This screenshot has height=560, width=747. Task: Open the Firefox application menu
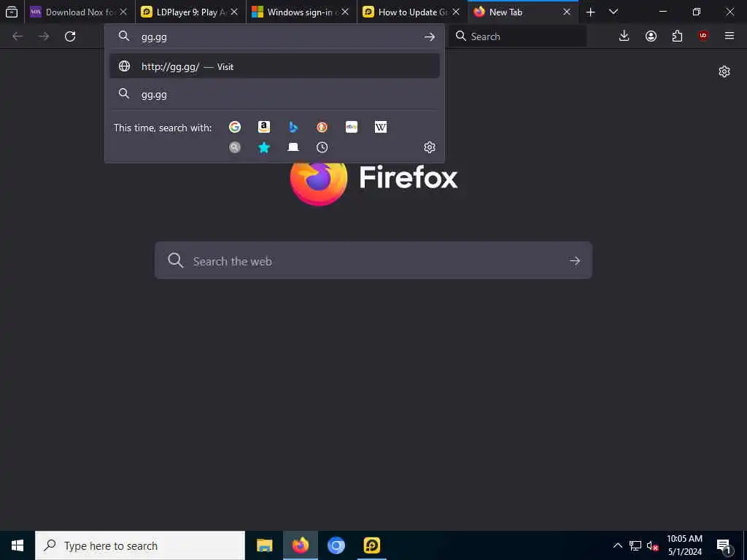(729, 36)
